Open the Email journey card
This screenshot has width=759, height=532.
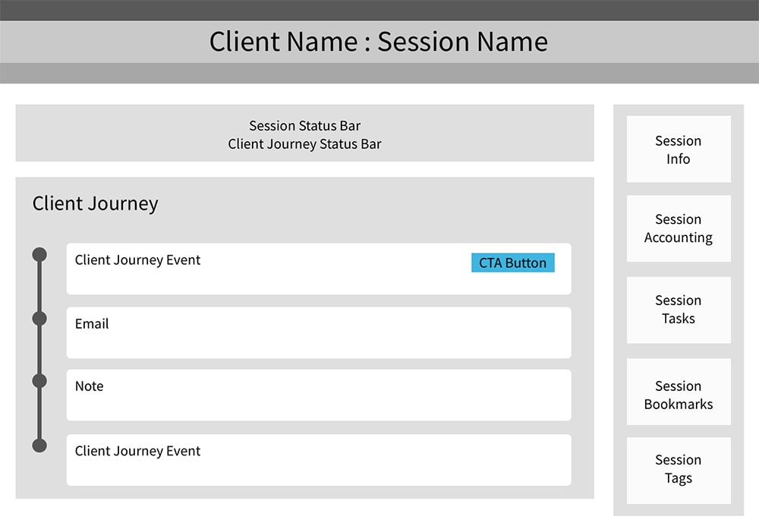pos(319,333)
